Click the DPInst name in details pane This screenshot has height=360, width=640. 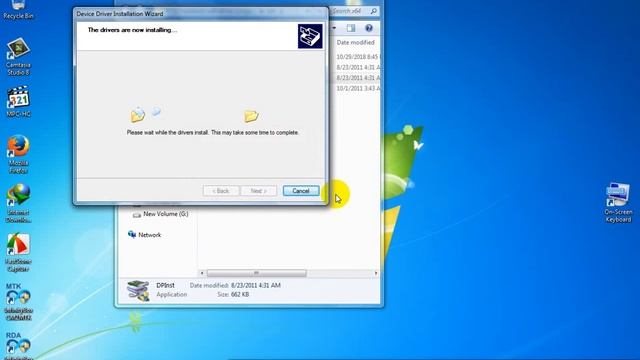[165, 285]
